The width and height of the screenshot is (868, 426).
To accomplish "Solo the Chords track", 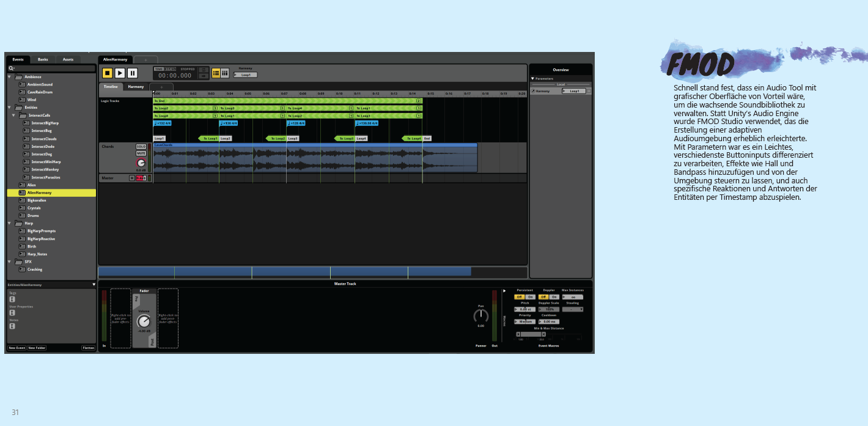I will click(141, 147).
